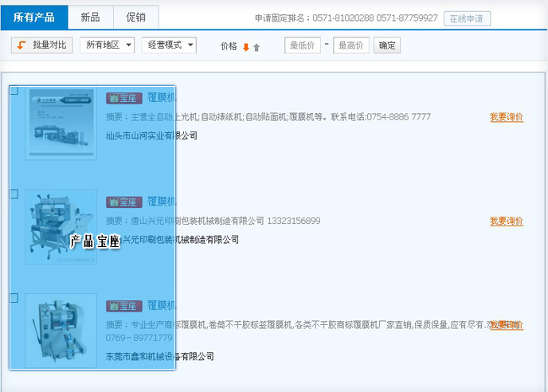This screenshot has width=548, height=392.
Task: Select the checkbox beside the 唐山兴元 product
Action: click(14, 194)
